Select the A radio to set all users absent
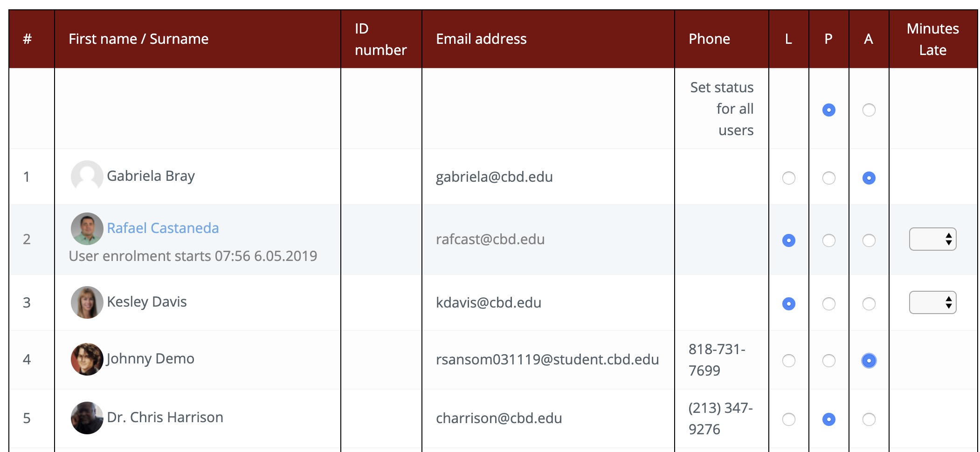This screenshot has height=452, width=980. coord(868,110)
